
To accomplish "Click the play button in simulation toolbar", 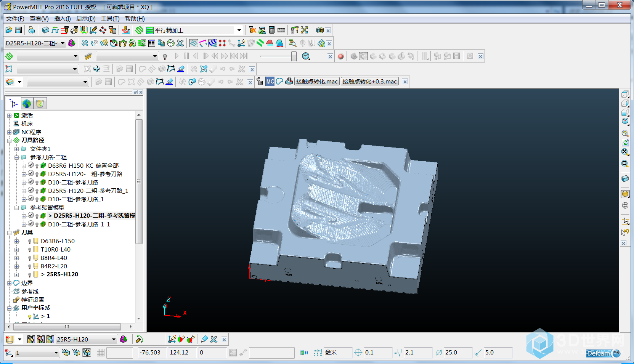I will (x=177, y=56).
